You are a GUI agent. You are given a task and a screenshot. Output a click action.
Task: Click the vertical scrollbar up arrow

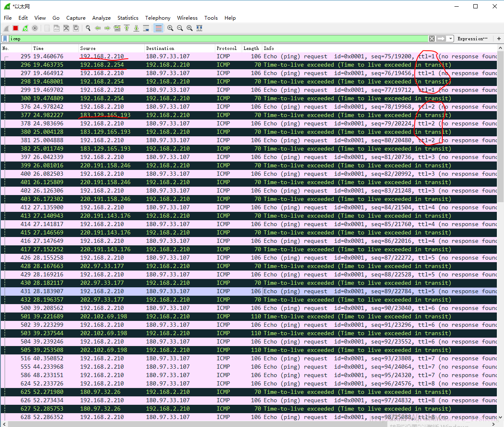click(x=500, y=48)
